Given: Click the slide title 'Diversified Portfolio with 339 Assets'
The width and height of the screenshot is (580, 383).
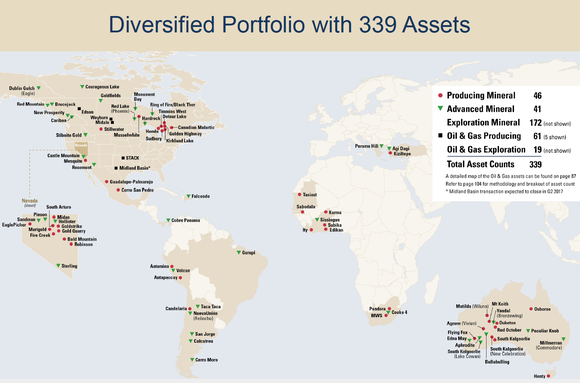Looking at the screenshot, I should (x=290, y=25).
